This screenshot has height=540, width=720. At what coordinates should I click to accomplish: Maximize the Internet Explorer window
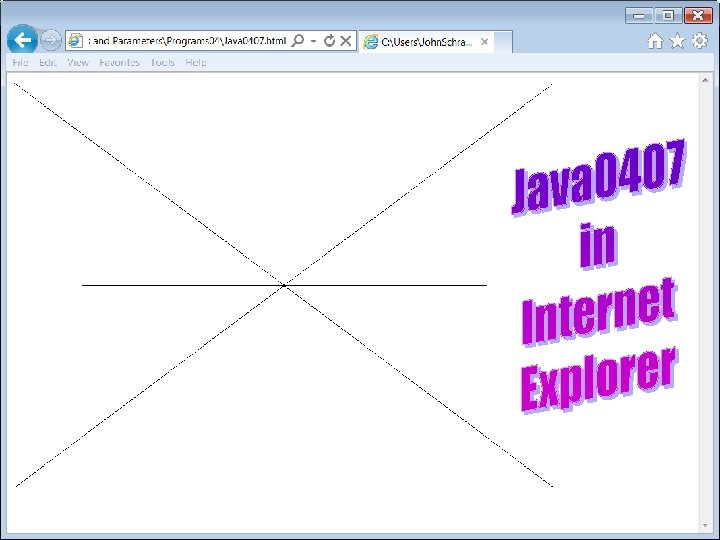coord(668,16)
